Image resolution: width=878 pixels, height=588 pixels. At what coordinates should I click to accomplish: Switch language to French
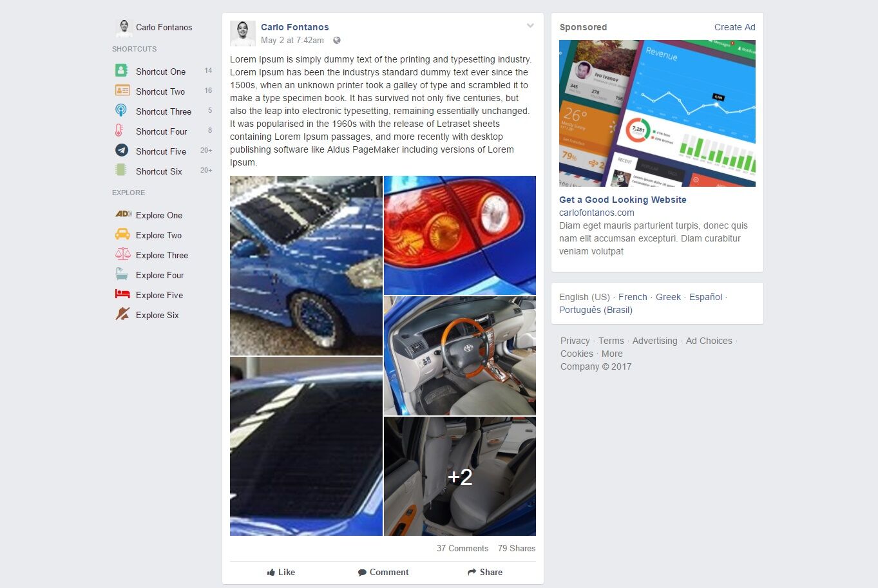click(x=633, y=297)
